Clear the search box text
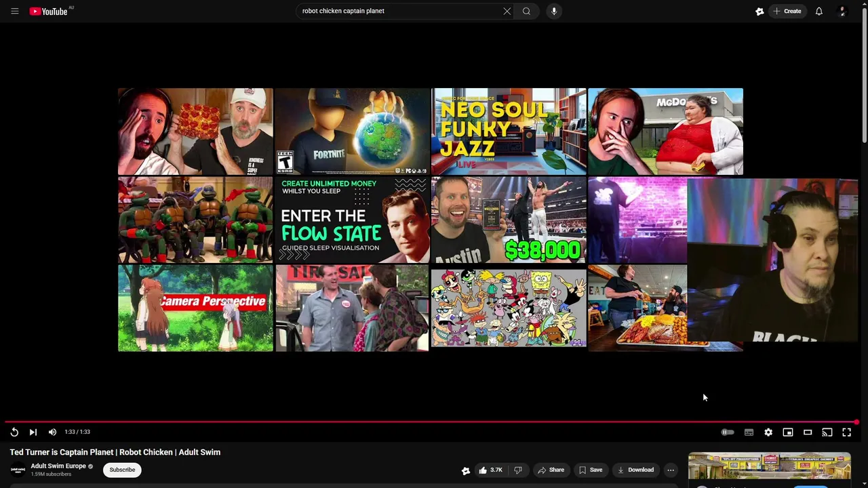This screenshot has height=488, width=868. coord(507,11)
